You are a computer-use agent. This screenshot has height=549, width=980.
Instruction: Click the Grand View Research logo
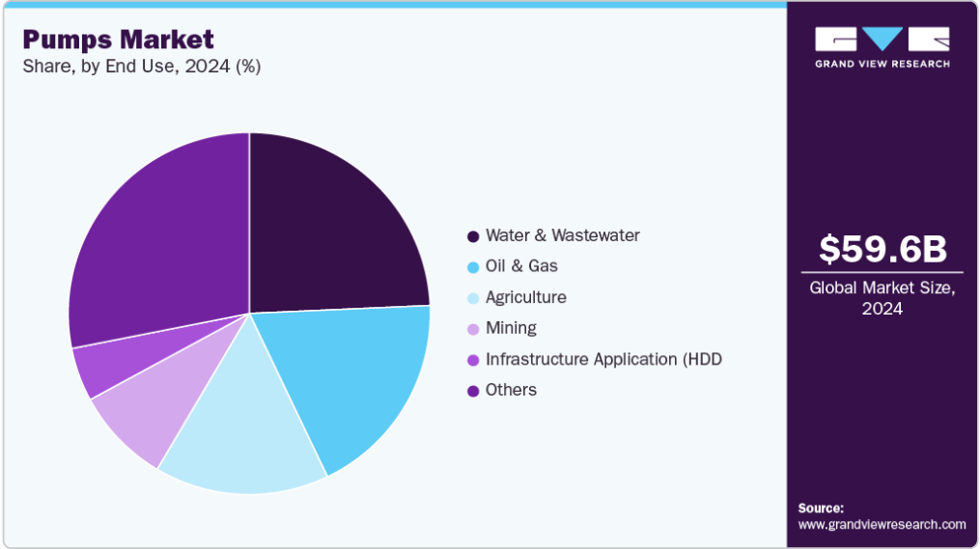coord(882,46)
